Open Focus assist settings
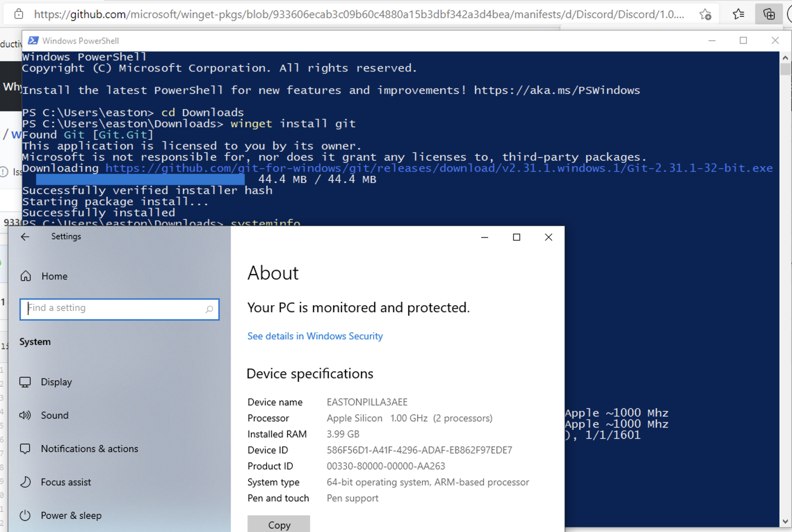 click(x=66, y=482)
